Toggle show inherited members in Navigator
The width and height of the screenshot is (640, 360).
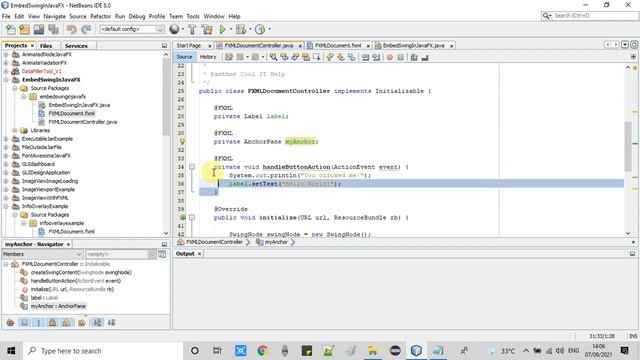coord(11,323)
